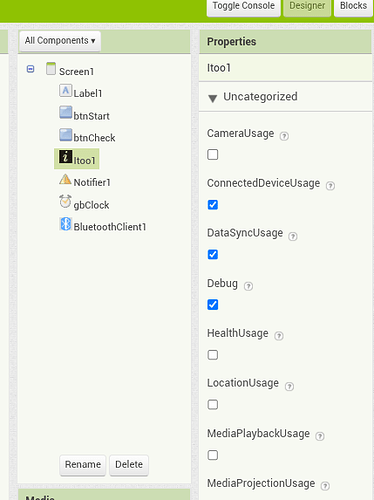Viewport: 374px width, 500px height.
Task: Click the LocationUsage property label
Action: point(243,383)
